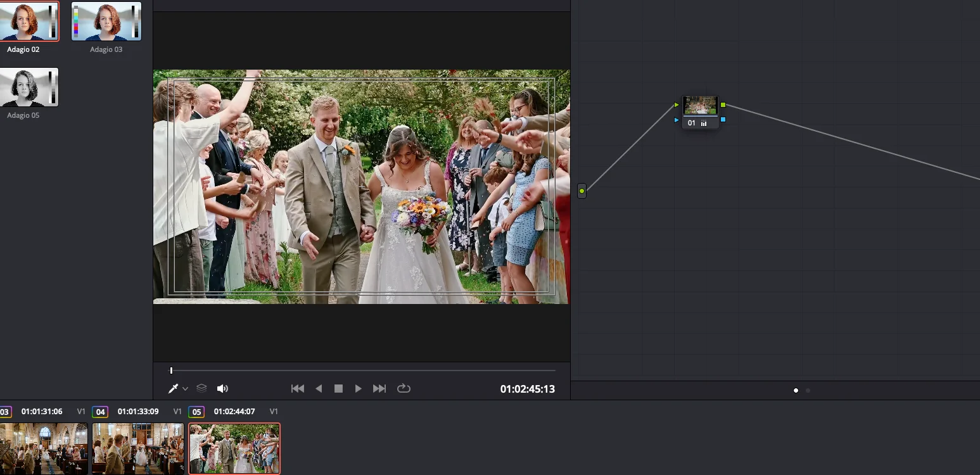Select the Adagio 03 gallery still
The image size is (980, 475).
(106, 21)
